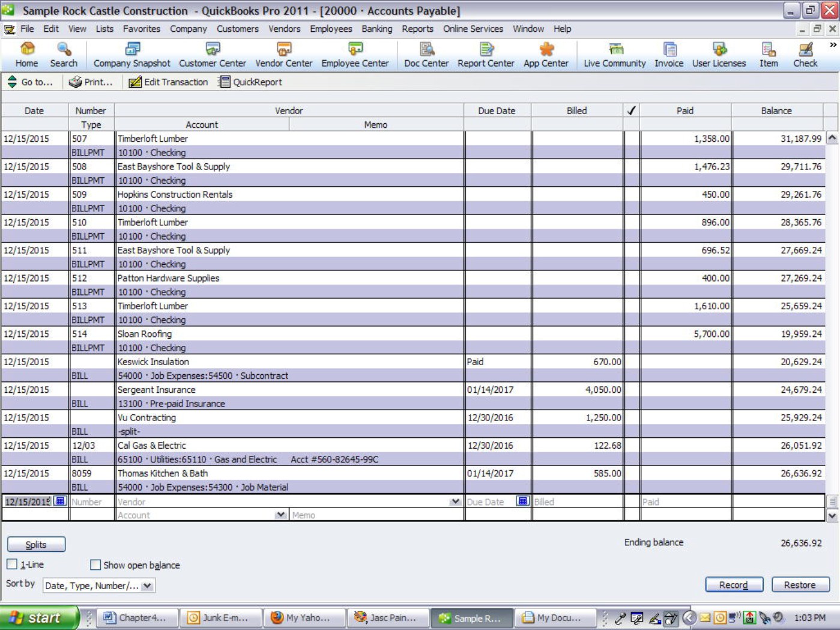Click Edit Transaction

coord(169,82)
